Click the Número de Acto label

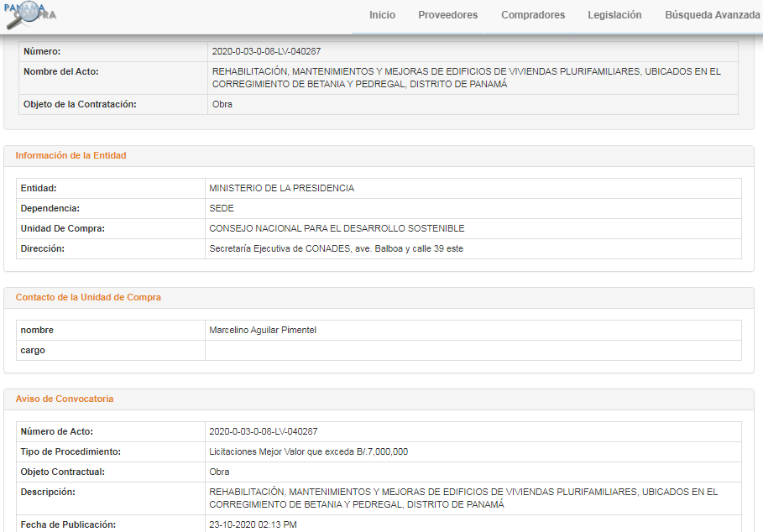[x=57, y=432]
